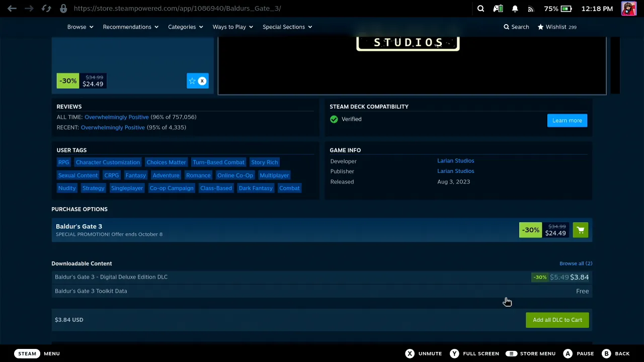Click the Y Full Screen control
Viewport: 644px width, 362px height.
pos(474,353)
